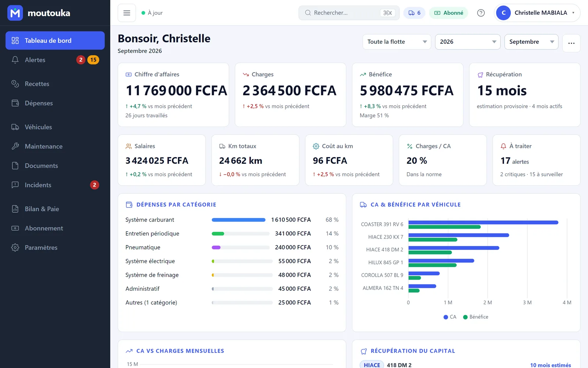Open the Septembre month dropdown
The height and width of the screenshot is (368, 588).
[x=531, y=42]
